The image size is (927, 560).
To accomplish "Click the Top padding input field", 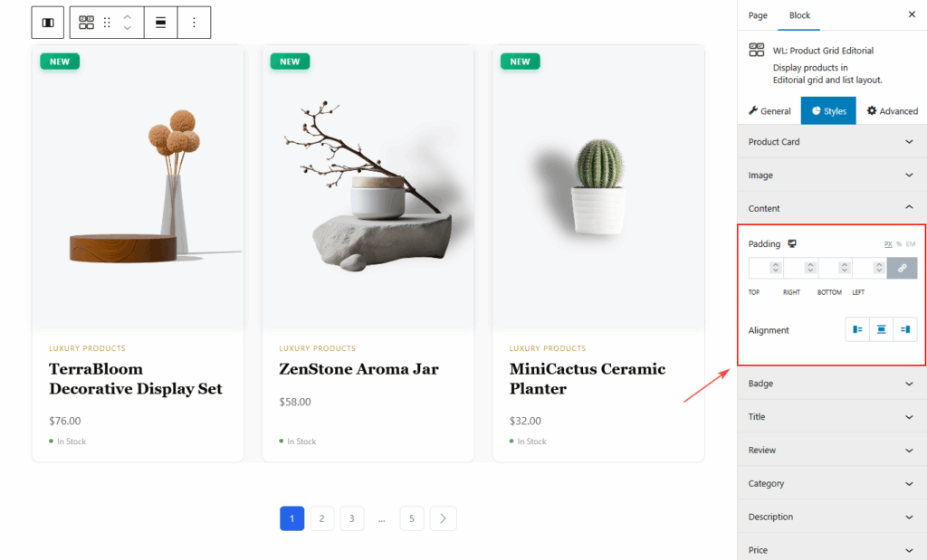I will click(760, 268).
